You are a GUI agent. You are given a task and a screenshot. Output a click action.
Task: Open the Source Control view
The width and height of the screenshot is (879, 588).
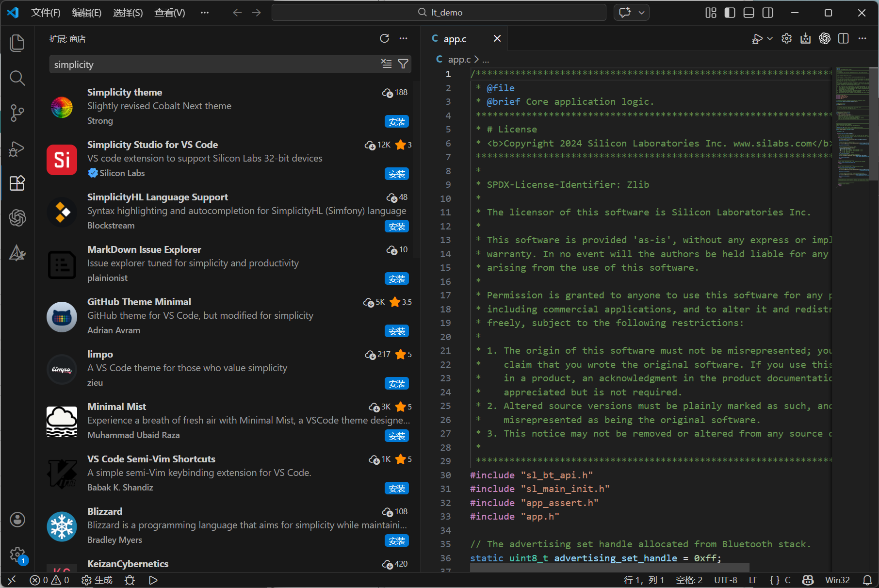point(17,113)
